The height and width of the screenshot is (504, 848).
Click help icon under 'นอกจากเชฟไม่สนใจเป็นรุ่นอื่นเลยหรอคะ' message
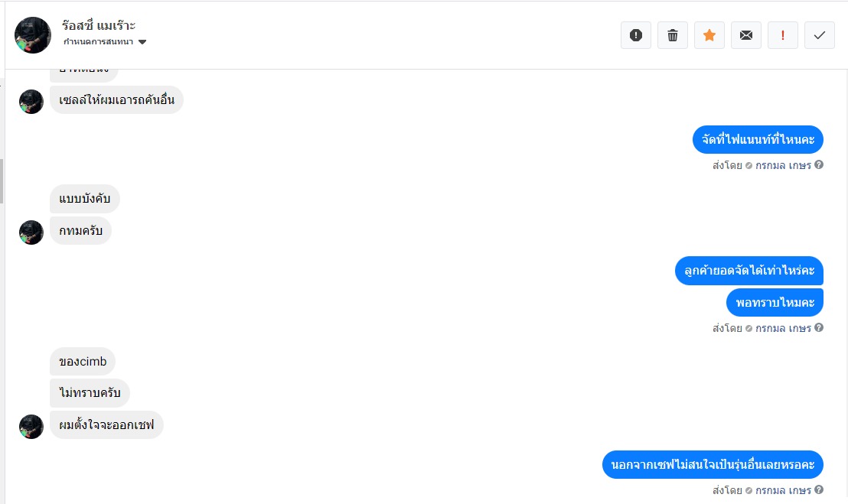point(819,490)
